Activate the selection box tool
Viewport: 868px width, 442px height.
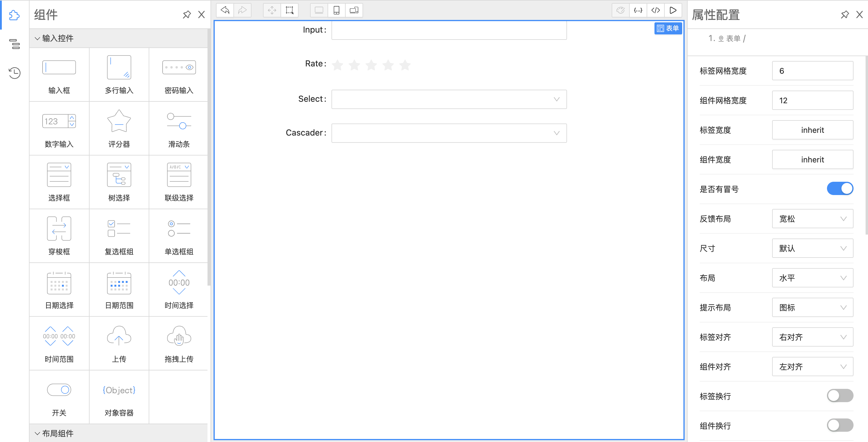(290, 10)
